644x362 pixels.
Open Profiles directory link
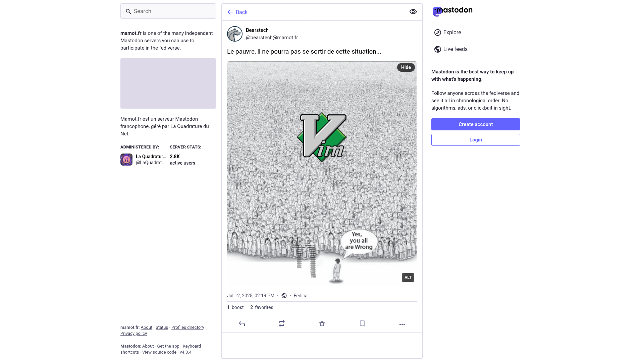(x=187, y=327)
